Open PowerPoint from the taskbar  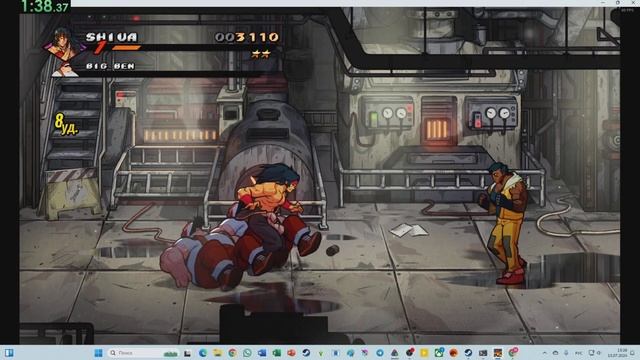click(291, 353)
